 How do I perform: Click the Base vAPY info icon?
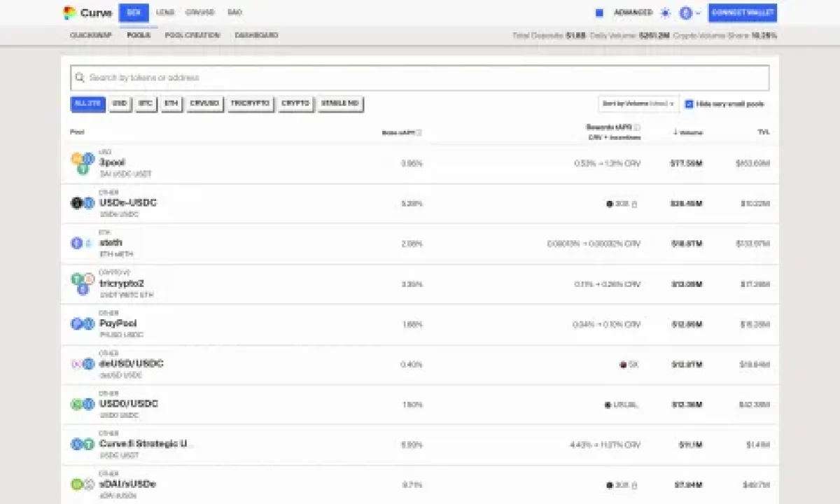pyautogui.click(x=419, y=132)
